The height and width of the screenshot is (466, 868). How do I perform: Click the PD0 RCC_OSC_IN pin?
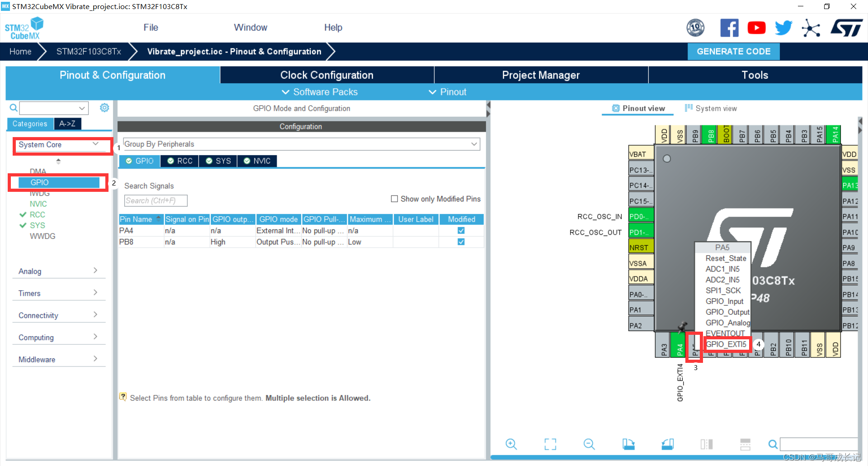click(x=641, y=216)
